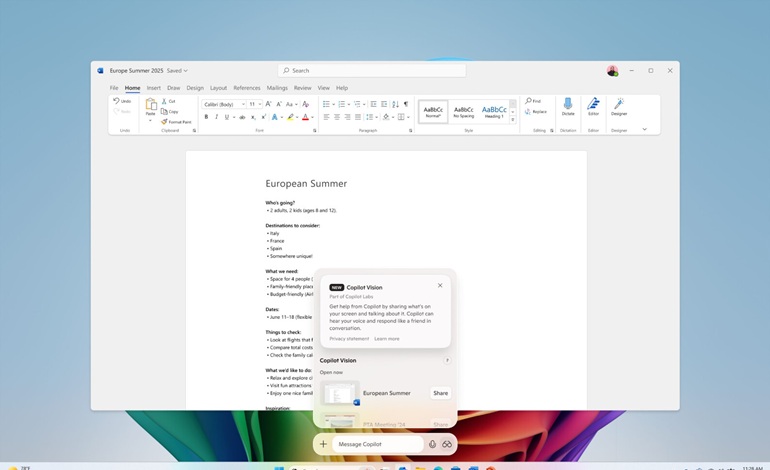The width and height of the screenshot is (770, 470).
Task: Click the user account avatar
Action: coord(612,71)
